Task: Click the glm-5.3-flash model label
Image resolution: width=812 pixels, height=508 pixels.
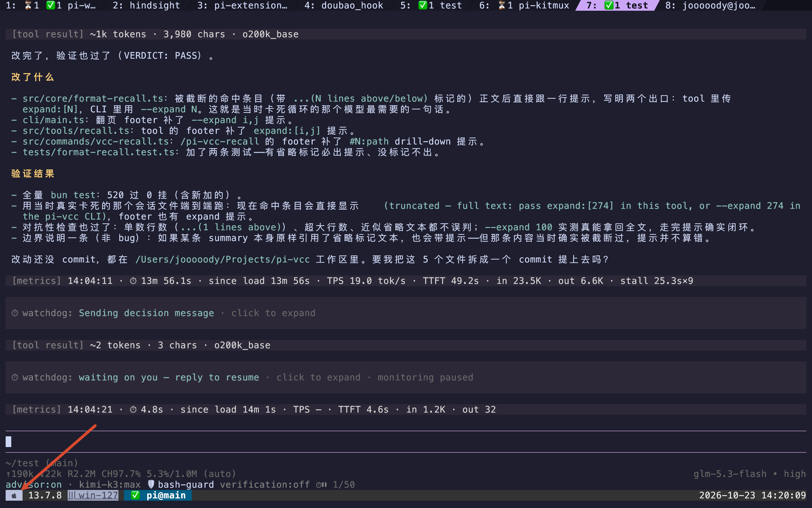Action: pos(730,474)
